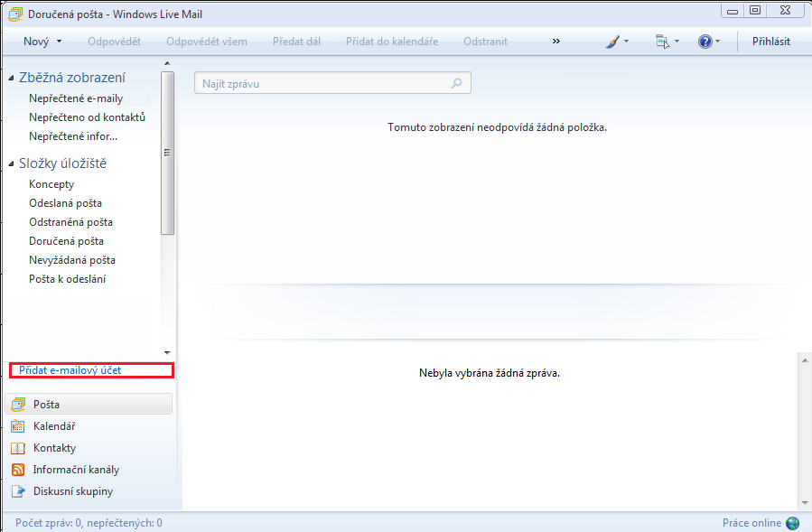The image size is (812, 532).
Task: Switch to Informační kanály section label
Action: tap(76, 470)
